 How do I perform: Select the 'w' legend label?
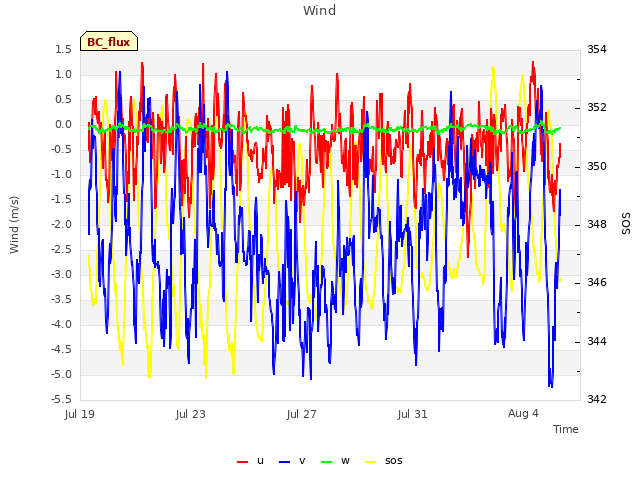[x=345, y=461]
